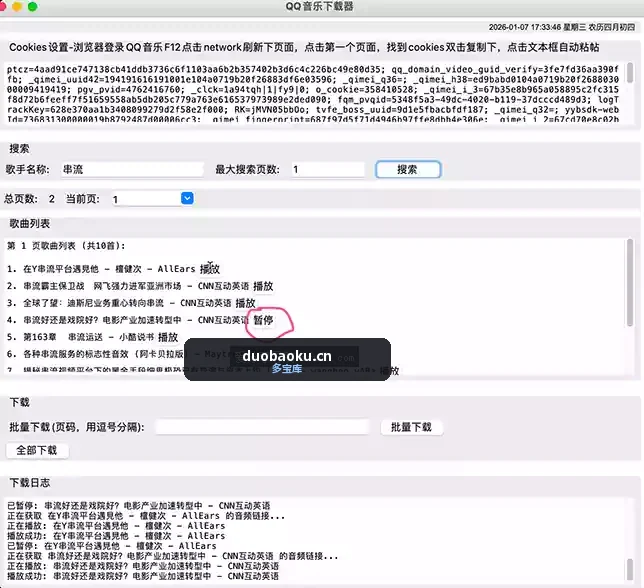This screenshot has width=644, height=588.
Task: Focus the 歌手名称 input field
Action: (x=132, y=170)
